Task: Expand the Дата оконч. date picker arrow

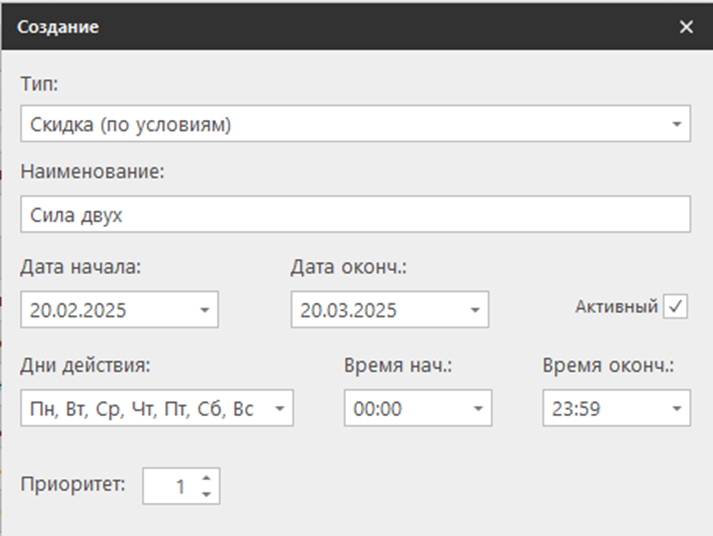Action: pos(475,310)
